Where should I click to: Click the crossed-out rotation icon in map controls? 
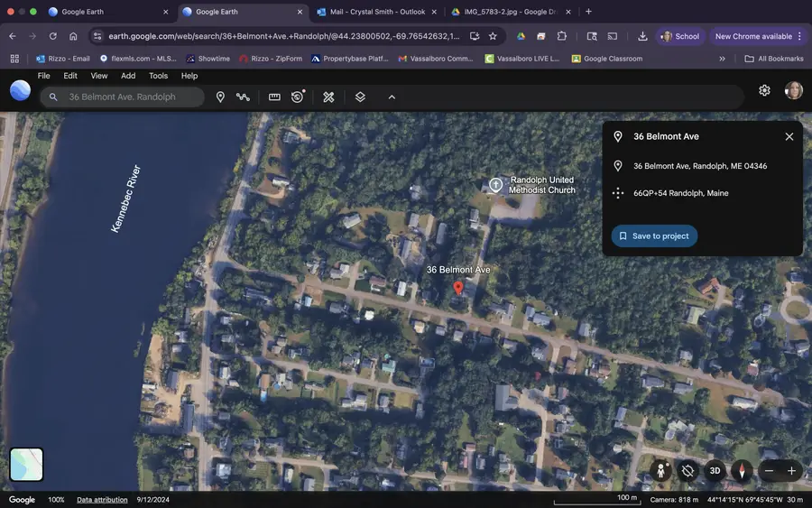pyautogui.click(x=687, y=471)
